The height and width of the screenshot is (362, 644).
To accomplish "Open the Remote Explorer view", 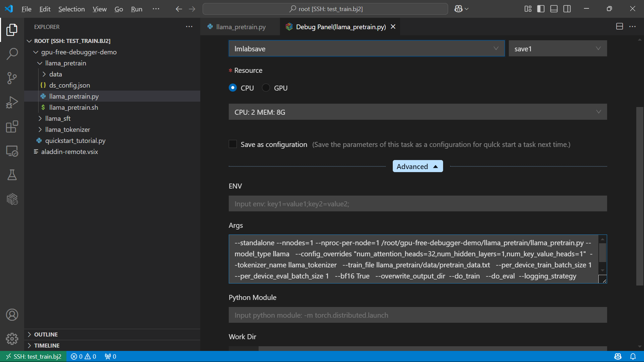I will (x=12, y=151).
